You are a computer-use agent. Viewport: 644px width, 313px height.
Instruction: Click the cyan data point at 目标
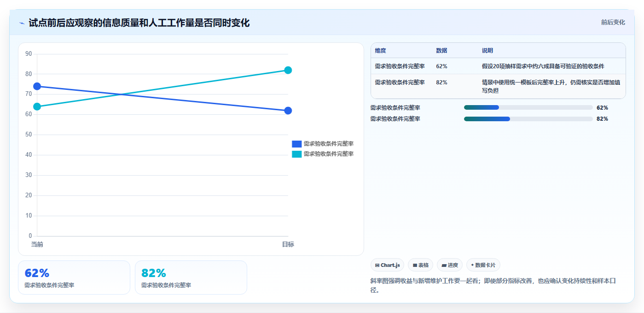(x=288, y=70)
